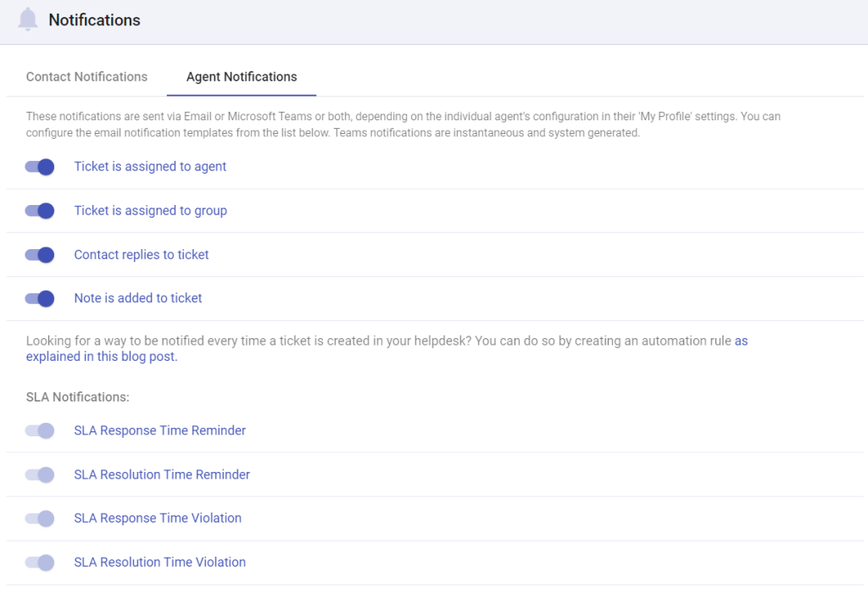
Task: Activate SLA Resolution Time Violation toggle
Action: click(x=39, y=562)
